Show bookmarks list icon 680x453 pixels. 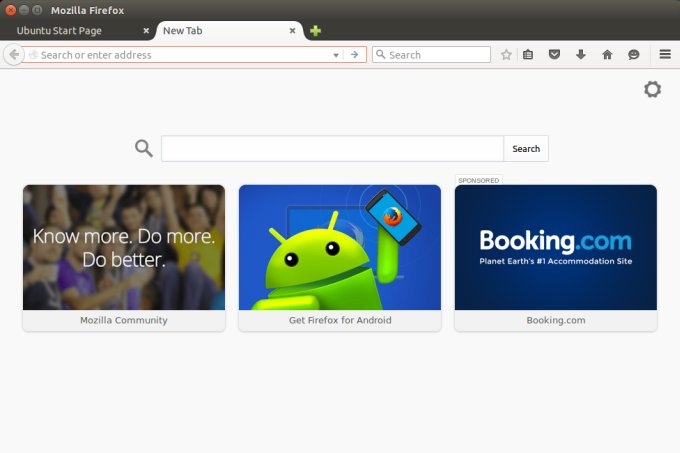(528, 55)
